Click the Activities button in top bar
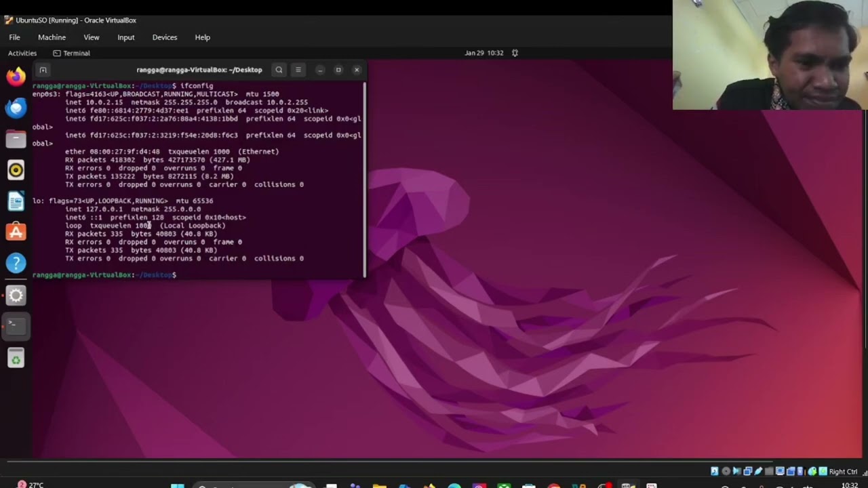The image size is (868, 488). coord(22,53)
